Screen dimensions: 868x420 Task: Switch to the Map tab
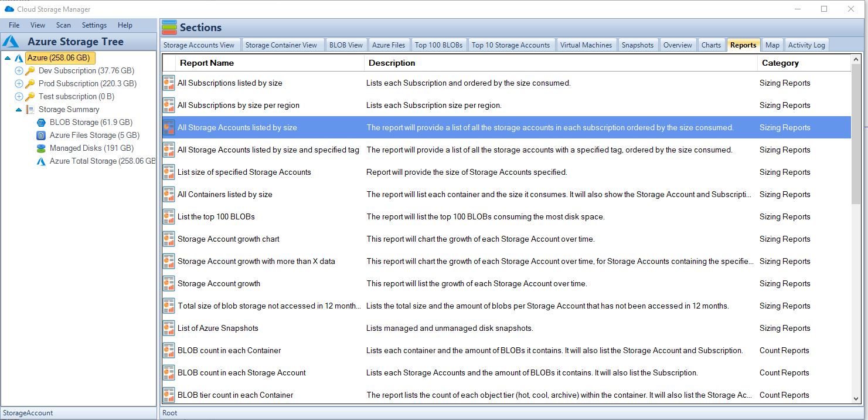coord(772,45)
